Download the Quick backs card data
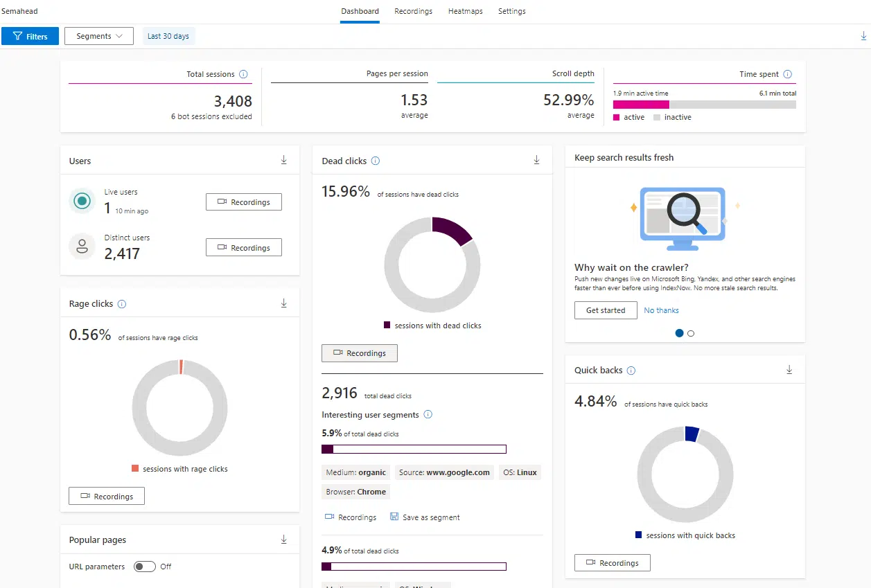 (x=789, y=370)
